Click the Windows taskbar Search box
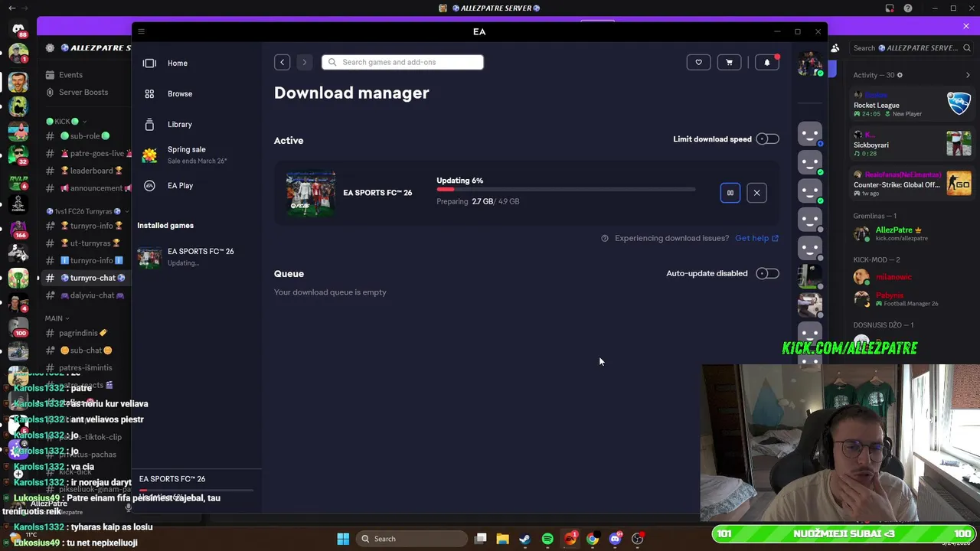 [411, 539]
